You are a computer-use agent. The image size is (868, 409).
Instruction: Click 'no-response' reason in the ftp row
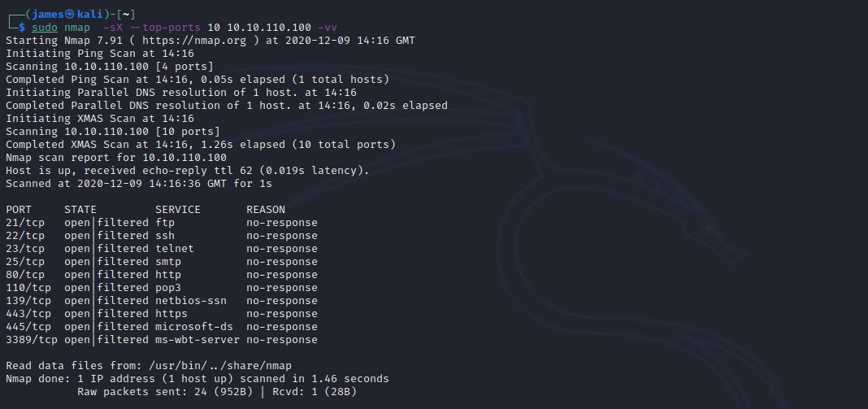click(x=282, y=223)
